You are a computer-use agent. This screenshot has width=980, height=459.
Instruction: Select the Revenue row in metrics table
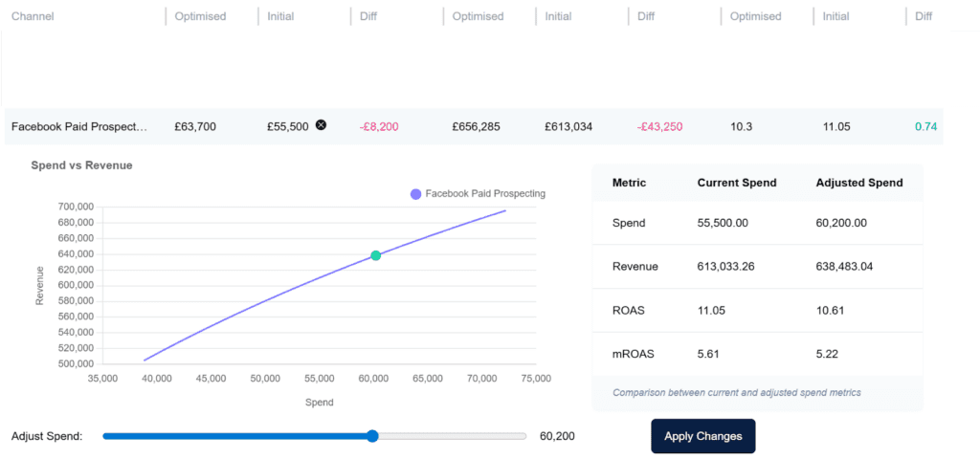coord(757,266)
